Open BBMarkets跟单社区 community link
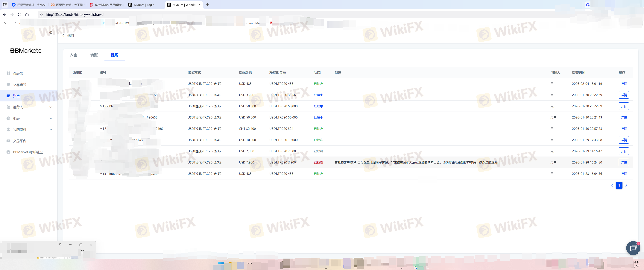 [x=28, y=152]
